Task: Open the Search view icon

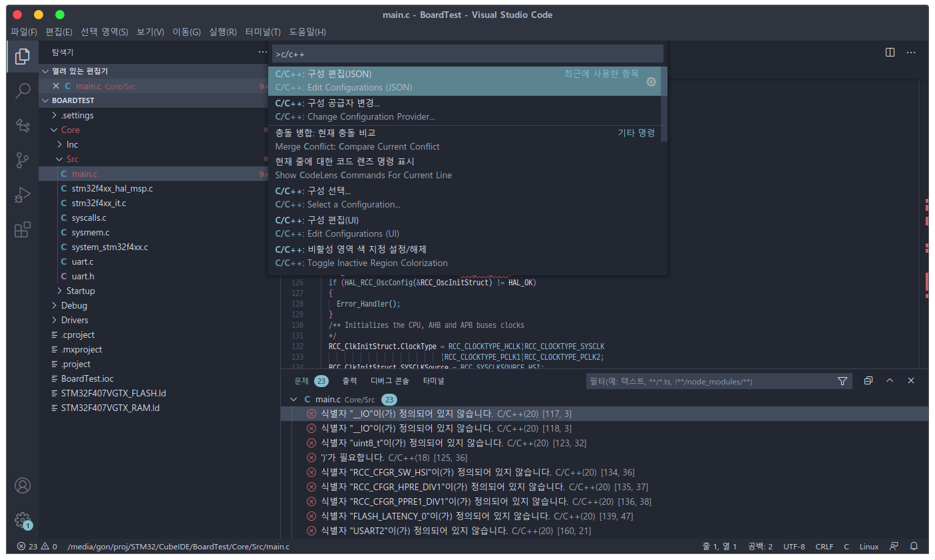Action: pyautogui.click(x=23, y=90)
